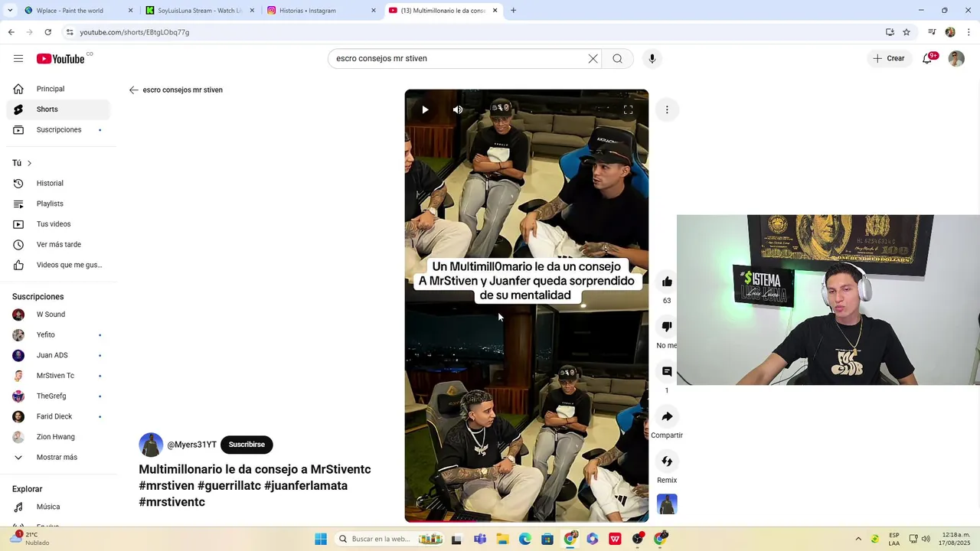This screenshot has height=551, width=980.
Task: Open Historial
Action: click(x=58, y=183)
